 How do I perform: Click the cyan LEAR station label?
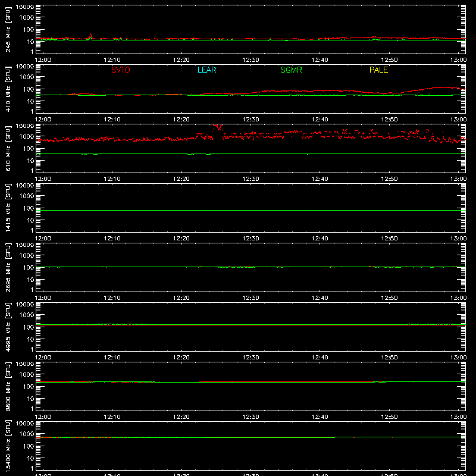point(206,70)
